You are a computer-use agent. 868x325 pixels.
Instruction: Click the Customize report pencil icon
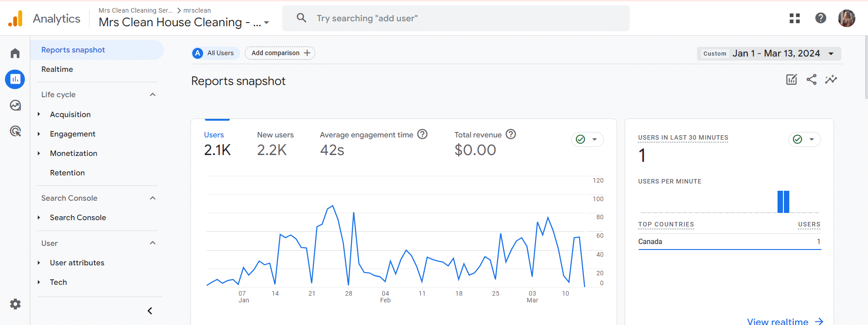click(x=792, y=80)
